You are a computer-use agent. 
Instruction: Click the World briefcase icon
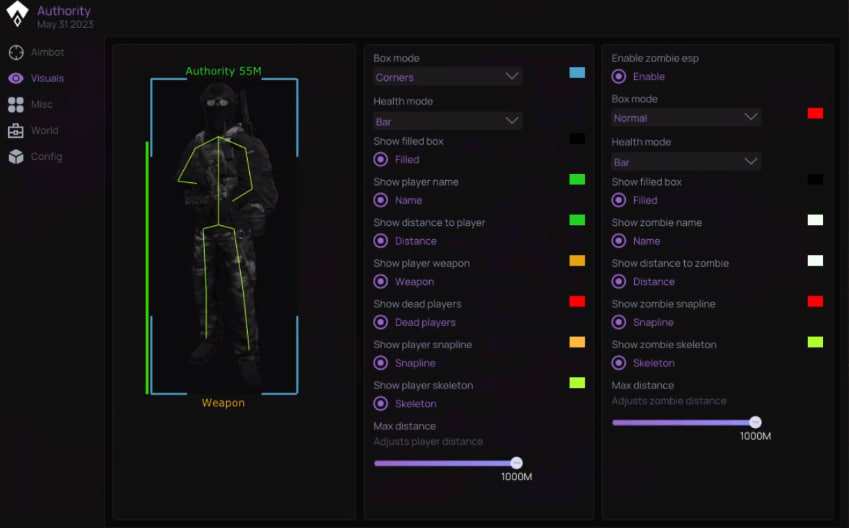(x=16, y=130)
